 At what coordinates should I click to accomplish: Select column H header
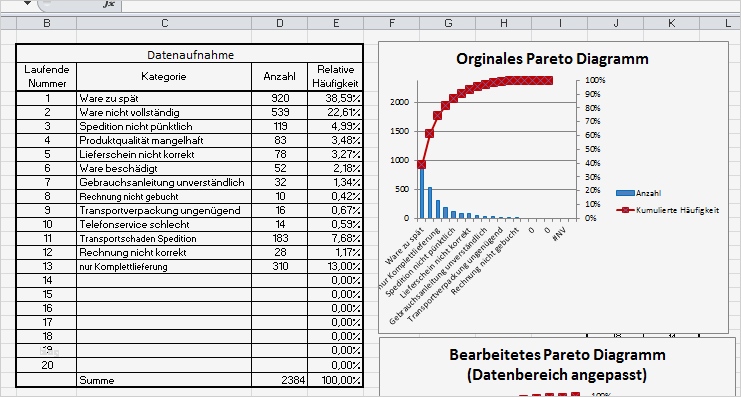click(x=504, y=23)
